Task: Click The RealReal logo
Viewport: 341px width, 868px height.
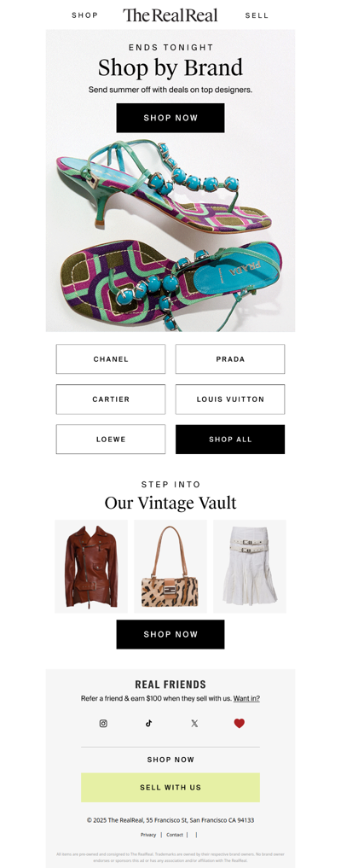Action: (170, 15)
